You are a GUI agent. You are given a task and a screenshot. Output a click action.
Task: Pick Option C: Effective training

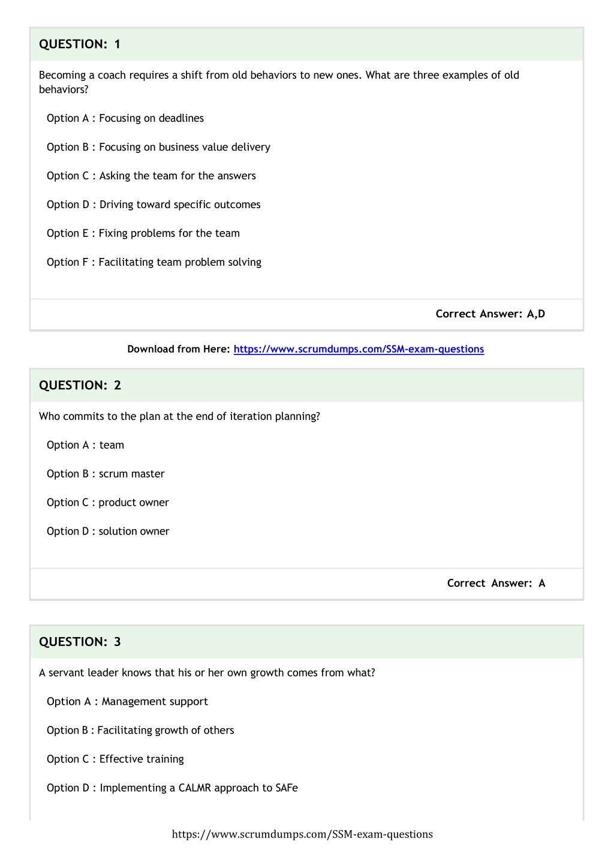click(115, 759)
